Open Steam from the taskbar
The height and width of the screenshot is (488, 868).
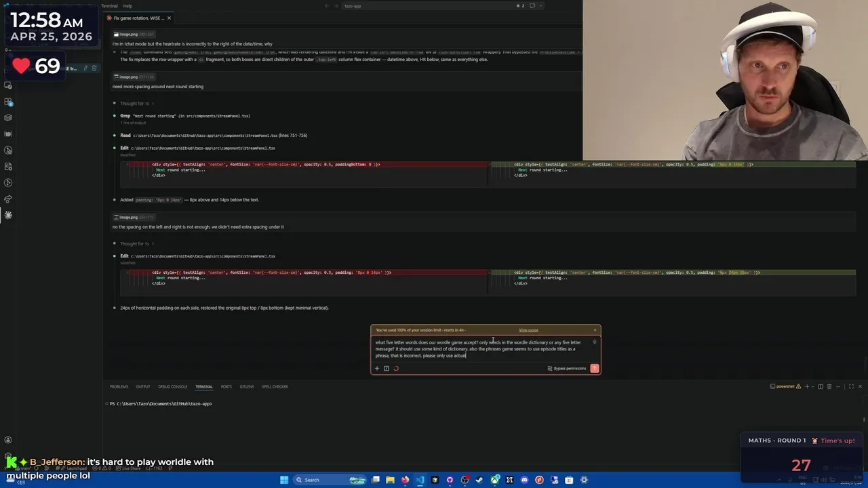click(x=479, y=480)
